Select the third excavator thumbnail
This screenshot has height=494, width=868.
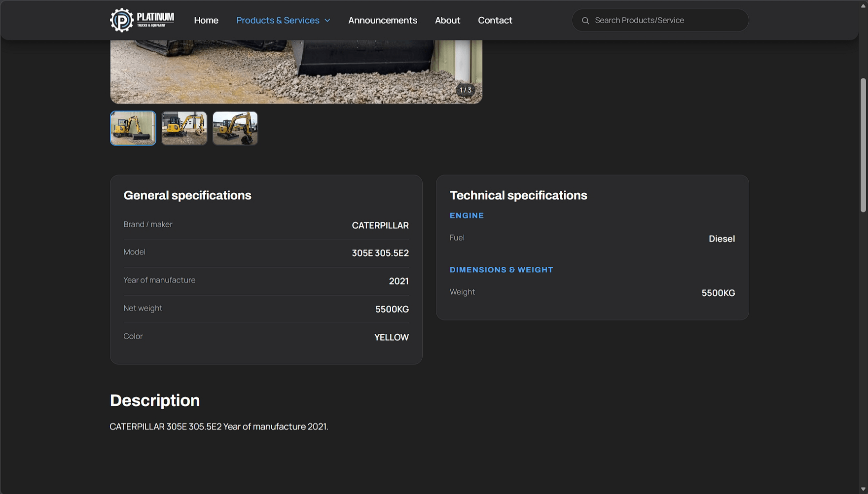tap(235, 128)
